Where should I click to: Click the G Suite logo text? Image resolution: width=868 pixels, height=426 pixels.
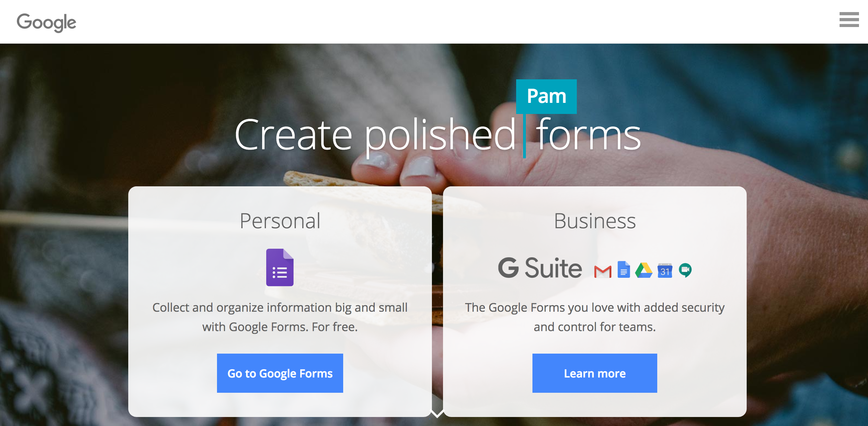coord(540,268)
